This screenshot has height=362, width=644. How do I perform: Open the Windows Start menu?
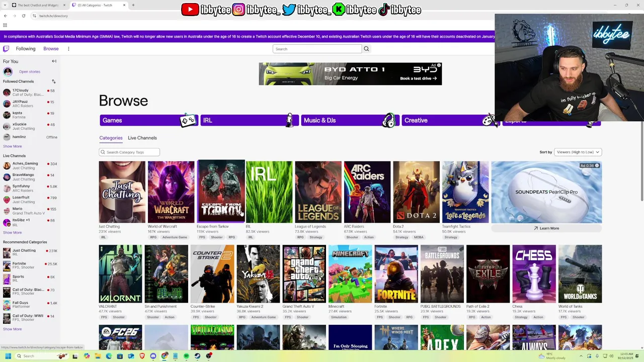[x=8, y=356]
